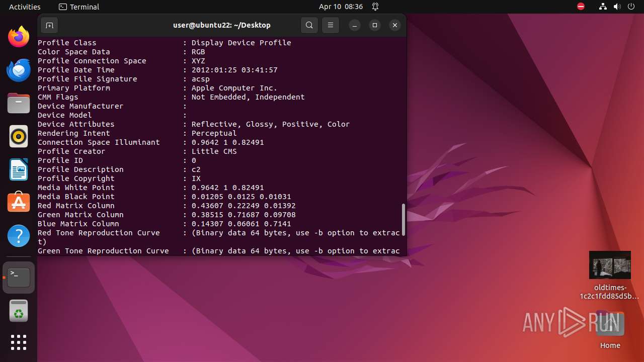Launch Rhythmbox music player

pos(19,136)
